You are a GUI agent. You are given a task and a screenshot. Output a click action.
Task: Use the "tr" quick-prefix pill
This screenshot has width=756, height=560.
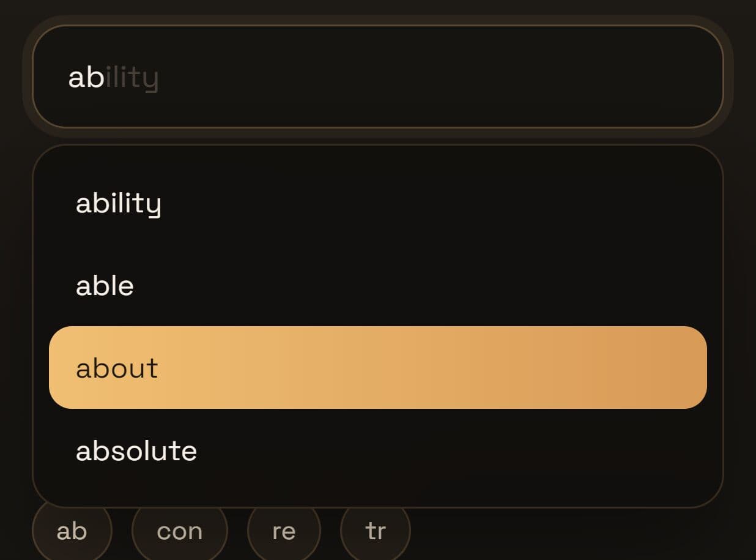pyautogui.click(x=376, y=531)
